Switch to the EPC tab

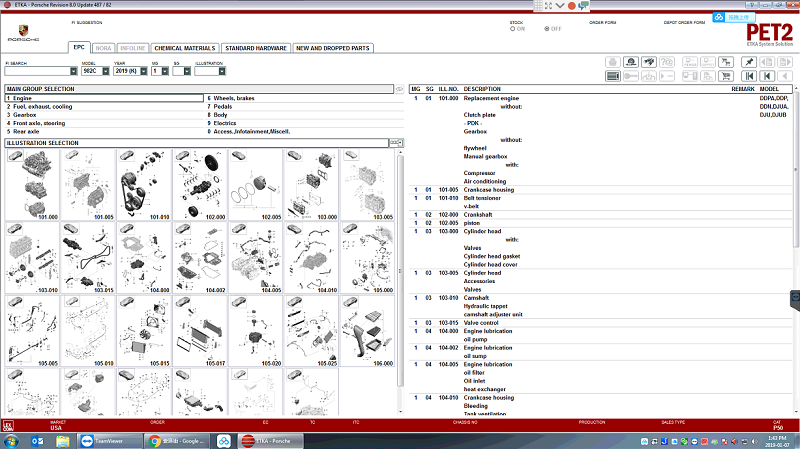(x=79, y=47)
